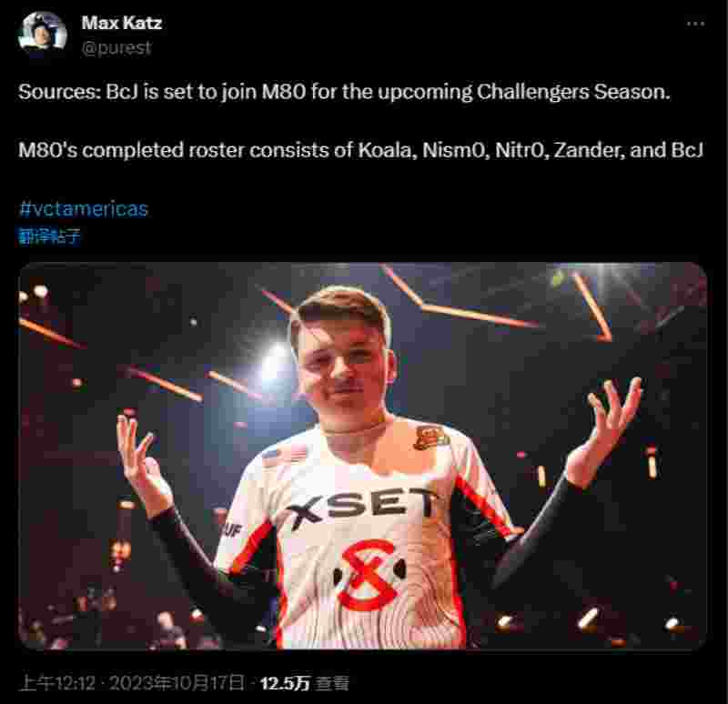The height and width of the screenshot is (704, 728).
Task: Click the 'Sources: BcJ is set to join' sentence
Action: pos(344,92)
